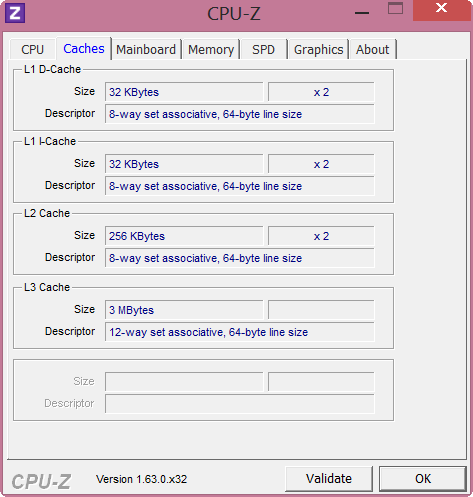Open the Mainboard tab
Viewport: 473px width, 497px height.
[146, 49]
